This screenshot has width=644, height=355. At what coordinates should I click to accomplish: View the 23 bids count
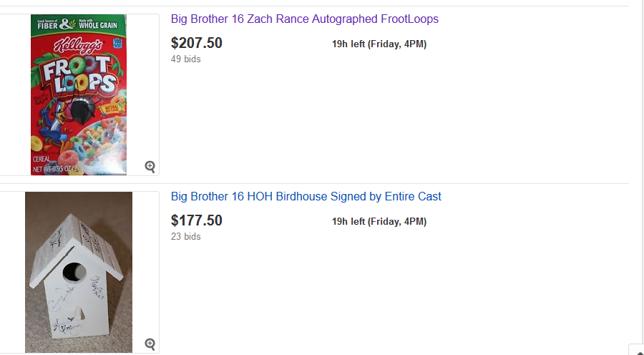click(x=186, y=237)
